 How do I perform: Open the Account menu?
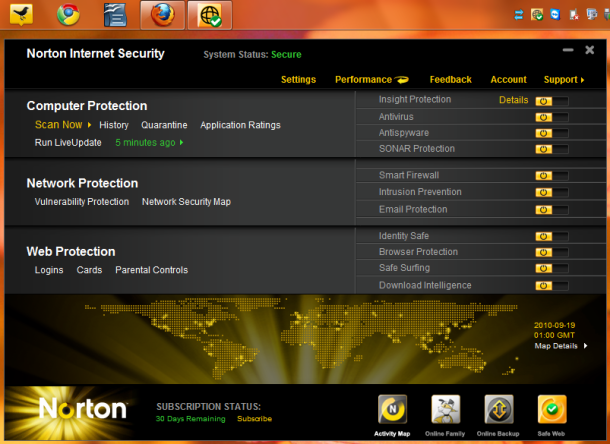[508, 80]
